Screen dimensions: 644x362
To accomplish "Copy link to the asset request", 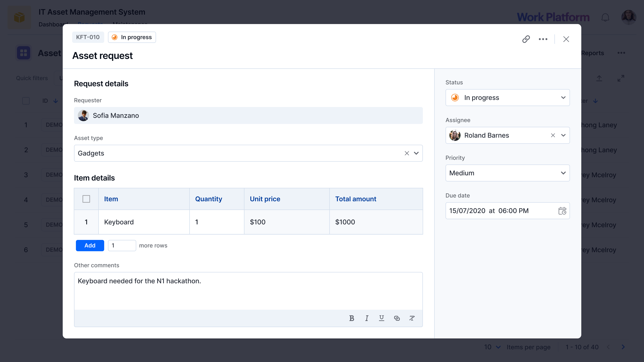I will click(526, 39).
